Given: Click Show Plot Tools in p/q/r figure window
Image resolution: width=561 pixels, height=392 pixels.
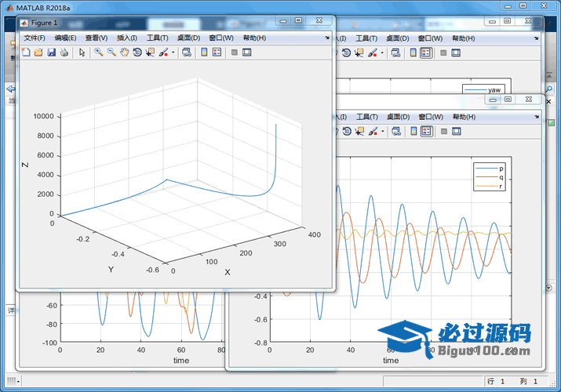Looking at the screenshot, I should [457, 131].
